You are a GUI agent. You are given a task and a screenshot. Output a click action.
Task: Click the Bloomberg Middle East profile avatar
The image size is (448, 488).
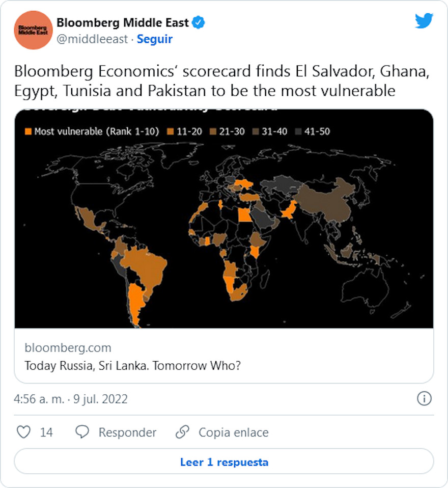tap(33, 30)
